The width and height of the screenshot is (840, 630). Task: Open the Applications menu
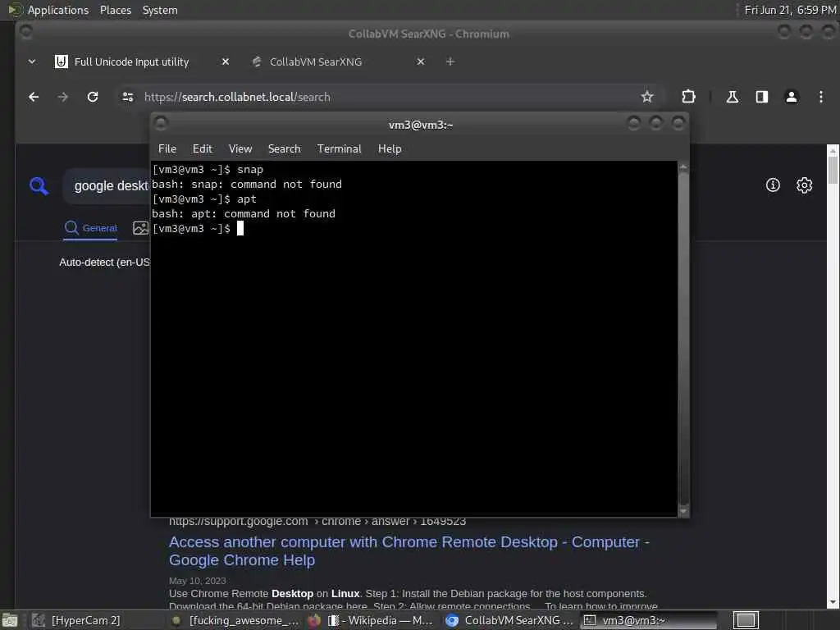tap(58, 10)
